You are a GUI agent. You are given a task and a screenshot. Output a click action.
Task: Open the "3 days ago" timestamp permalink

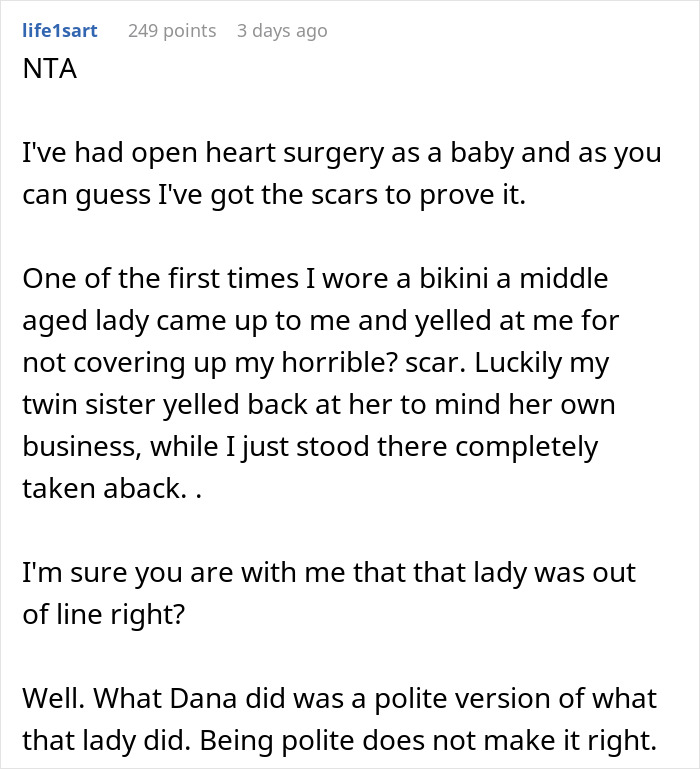(282, 31)
